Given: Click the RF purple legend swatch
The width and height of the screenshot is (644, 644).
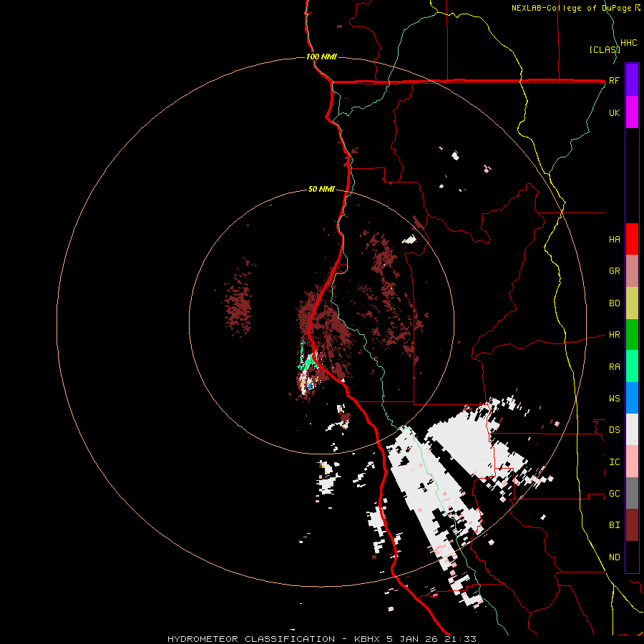Looking at the screenshot, I should (x=632, y=80).
